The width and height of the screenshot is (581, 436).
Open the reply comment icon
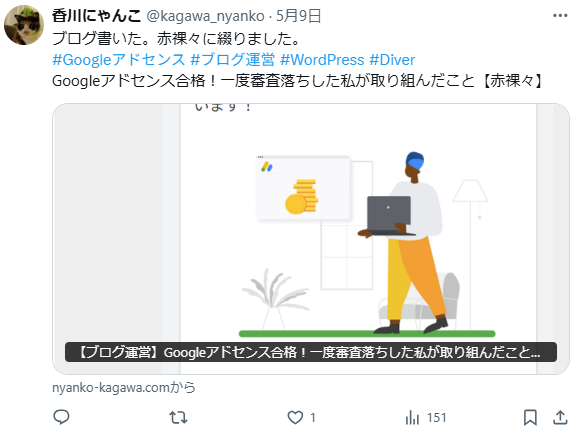click(62, 417)
